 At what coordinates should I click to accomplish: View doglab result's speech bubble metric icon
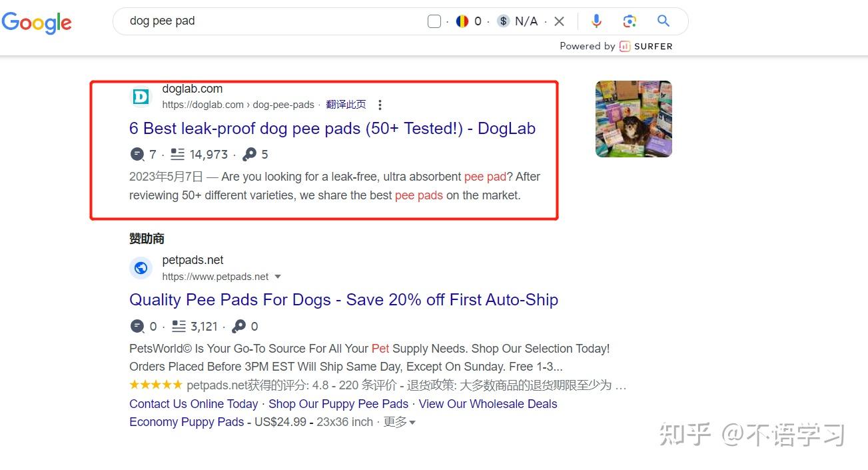point(137,155)
